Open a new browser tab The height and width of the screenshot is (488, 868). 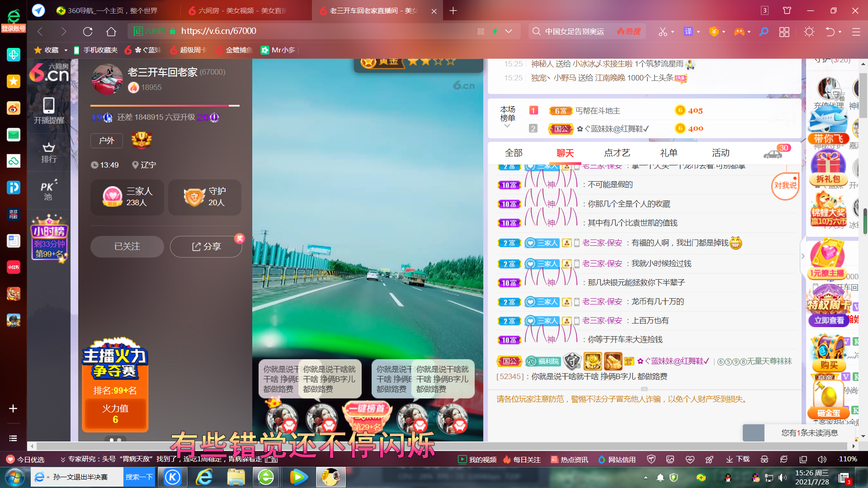pyautogui.click(x=453, y=10)
